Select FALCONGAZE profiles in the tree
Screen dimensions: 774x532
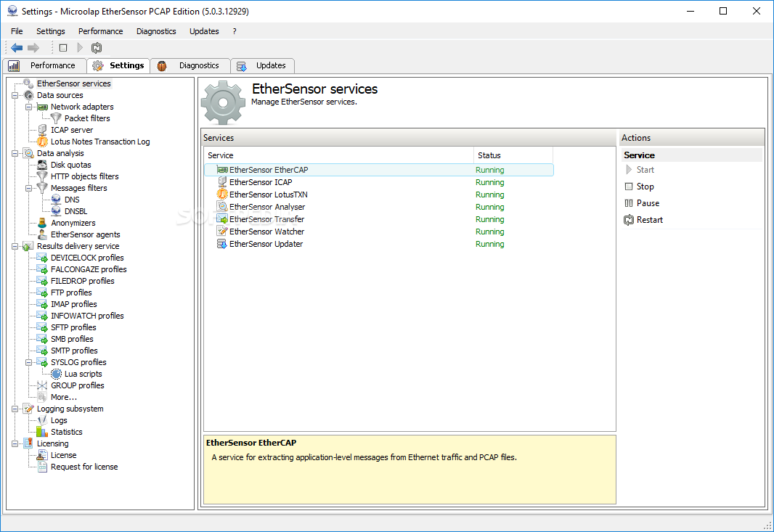point(89,269)
